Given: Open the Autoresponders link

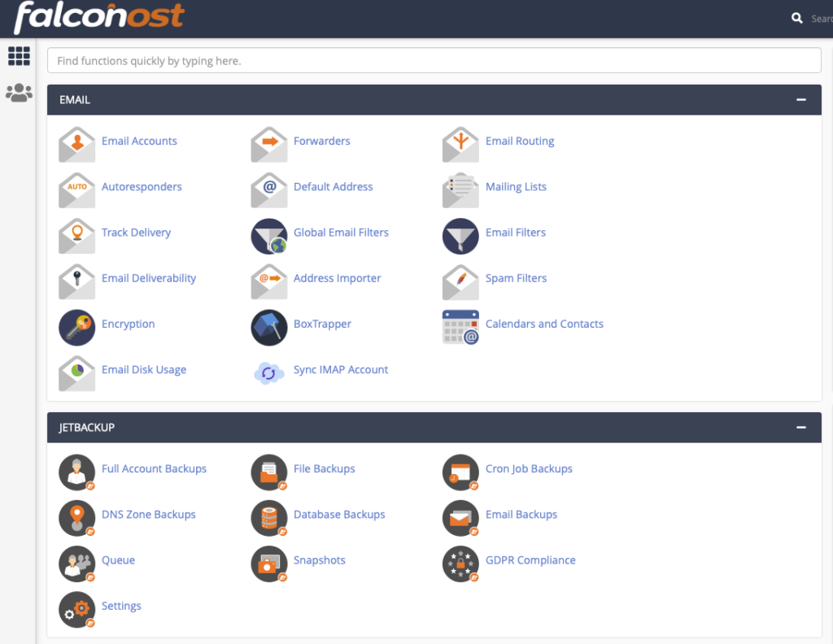Looking at the screenshot, I should [142, 187].
